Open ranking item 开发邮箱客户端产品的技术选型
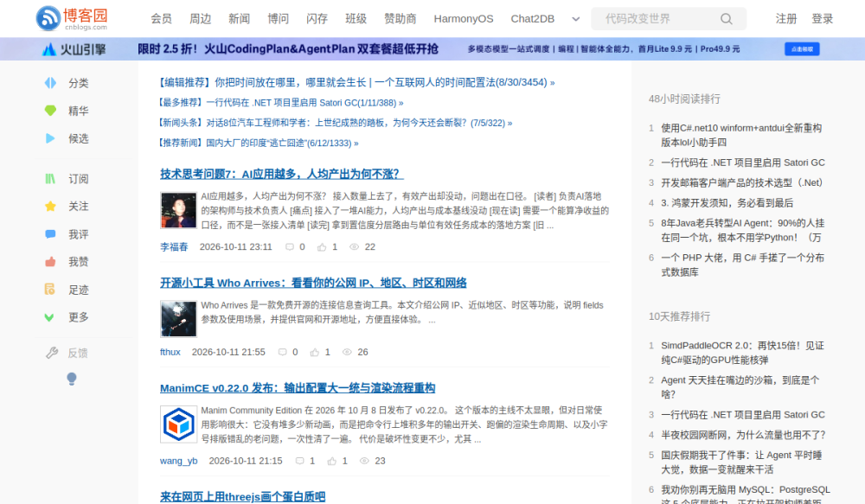Screen dimensions: 865x504 point(742,182)
